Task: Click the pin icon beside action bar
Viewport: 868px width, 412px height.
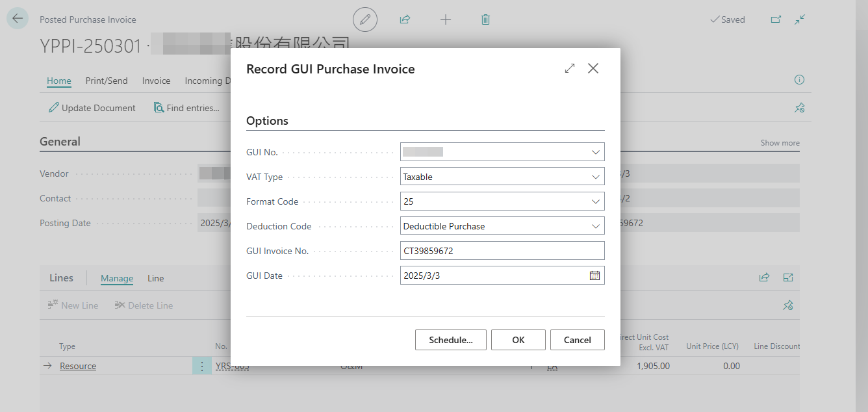Action: point(800,108)
